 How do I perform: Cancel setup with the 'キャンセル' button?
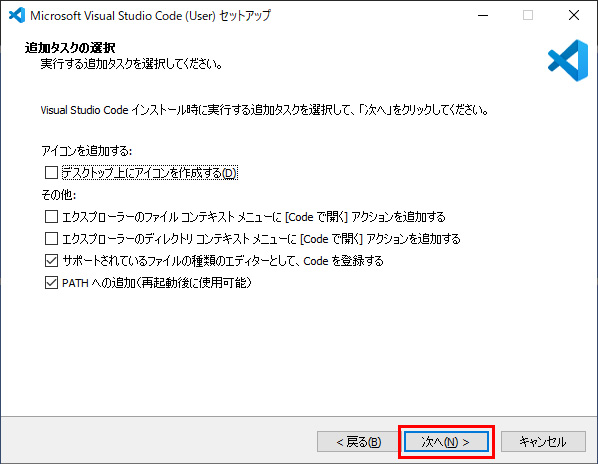543,442
